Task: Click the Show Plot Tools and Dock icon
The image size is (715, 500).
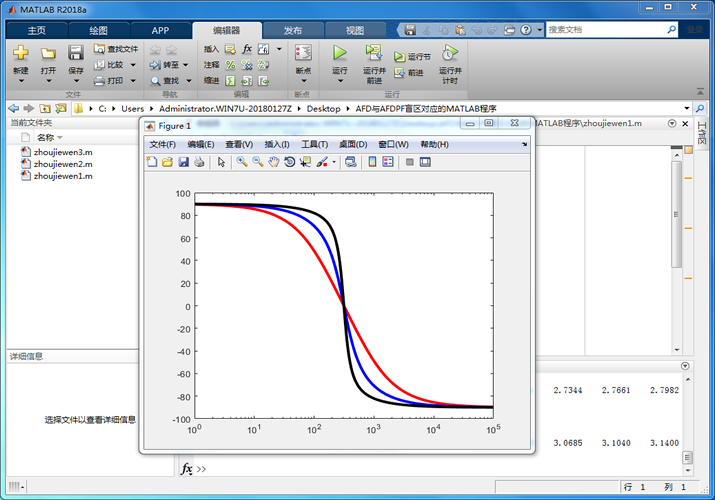Action: click(x=425, y=162)
